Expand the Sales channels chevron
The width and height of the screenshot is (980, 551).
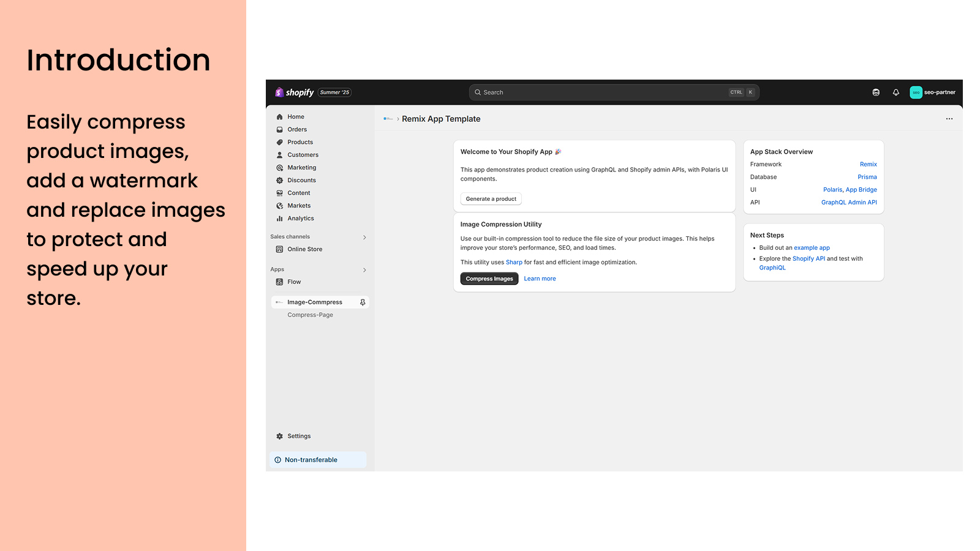pos(364,237)
